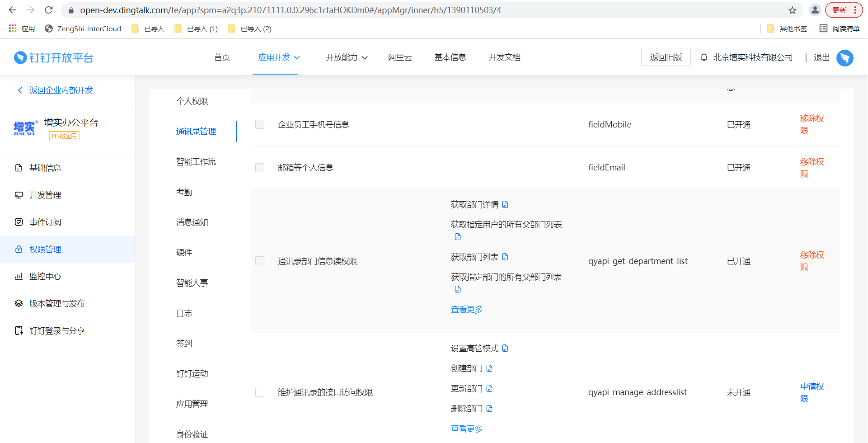Bookmark this page with the star icon
The width and height of the screenshot is (868, 443).
click(x=792, y=10)
